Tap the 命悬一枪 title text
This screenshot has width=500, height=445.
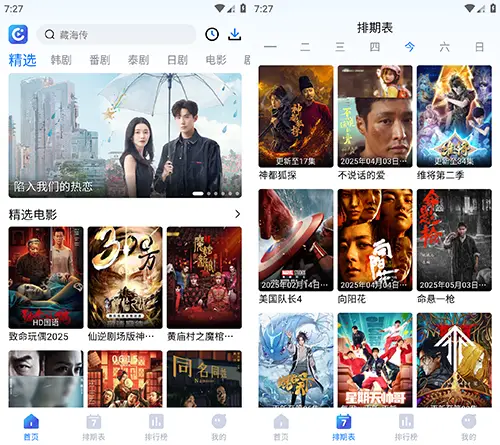click(x=436, y=299)
